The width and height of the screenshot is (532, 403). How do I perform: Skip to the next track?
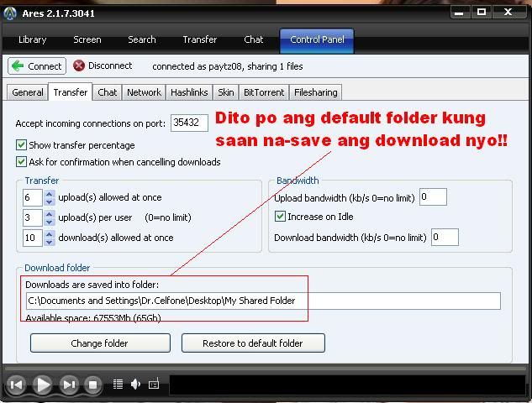pyautogui.click(x=69, y=385)
